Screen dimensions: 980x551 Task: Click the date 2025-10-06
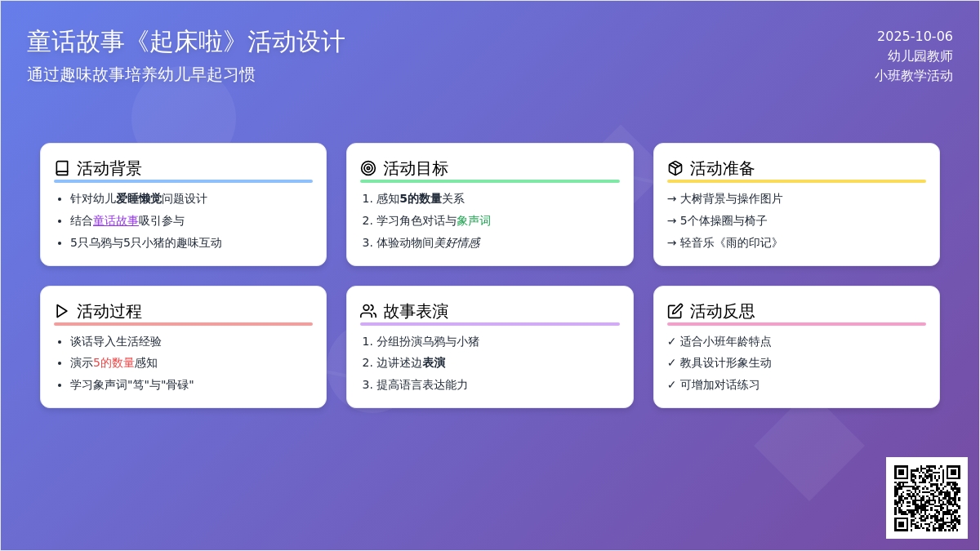[x=914, y=36]
